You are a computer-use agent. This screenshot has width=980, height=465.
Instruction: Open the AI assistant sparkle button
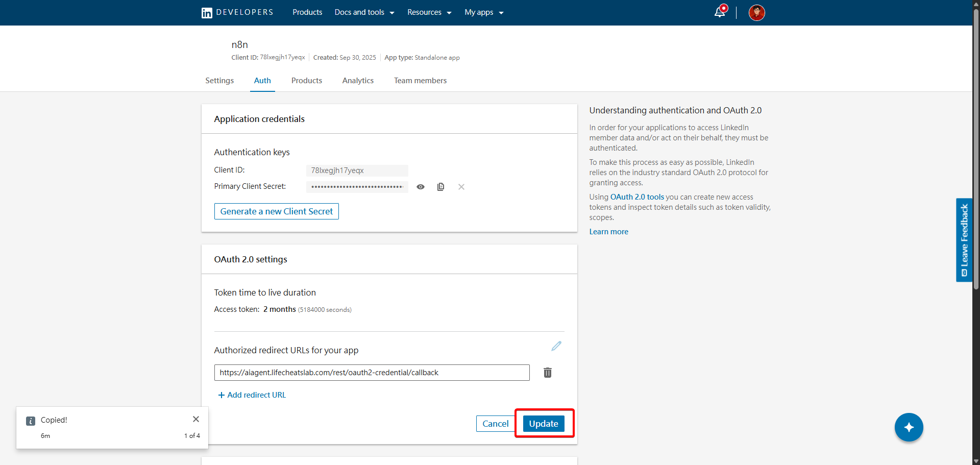click(909, 427)
